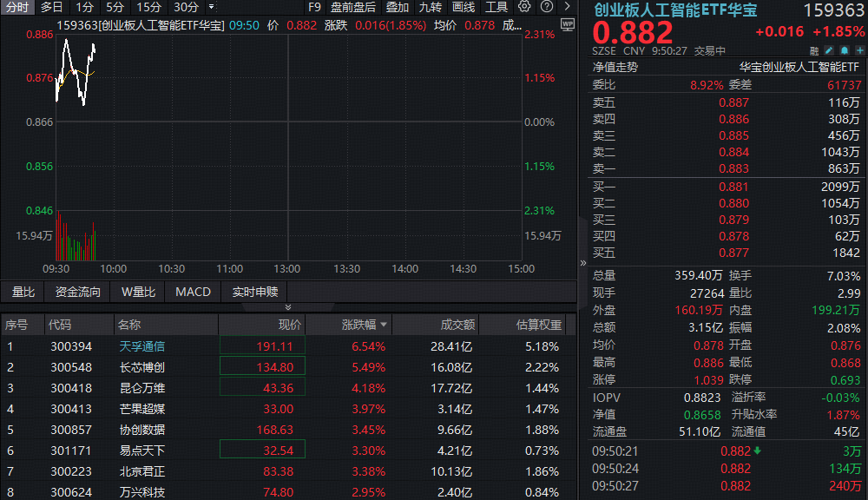Click the help question mark icon
The width and height of the screenshot is (868, 500).
(547, 7)
